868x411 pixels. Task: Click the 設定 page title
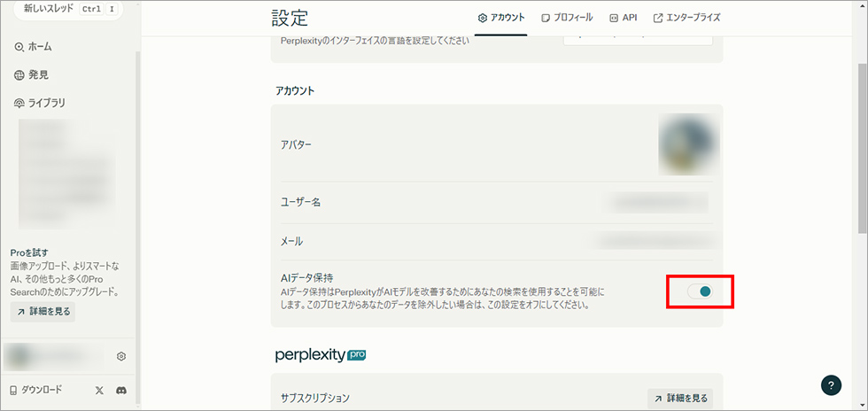pos(291,18)
